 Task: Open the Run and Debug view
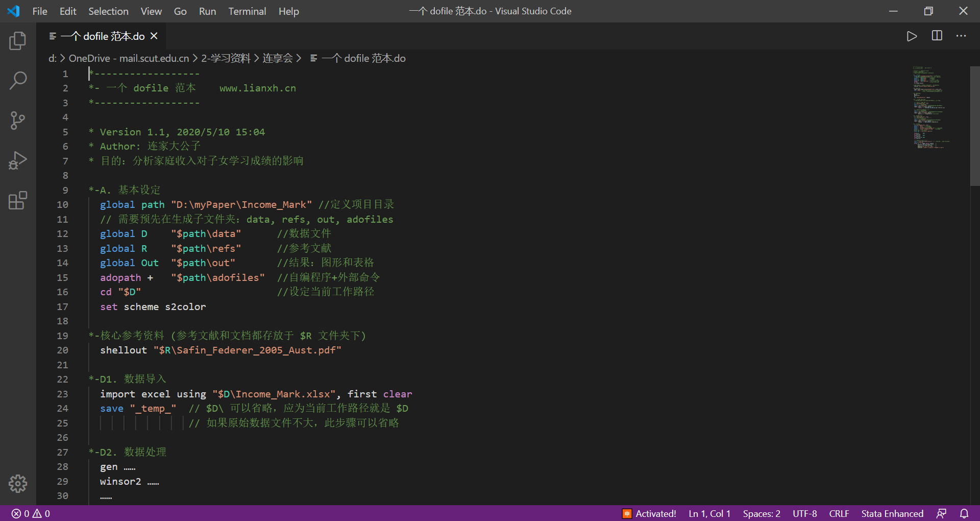(18, 160)
